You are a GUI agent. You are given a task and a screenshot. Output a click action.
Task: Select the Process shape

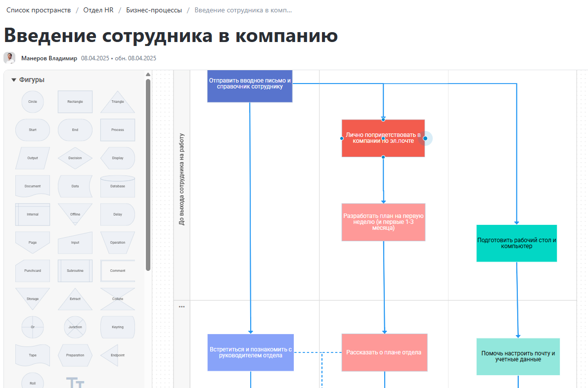click(118, 129)
